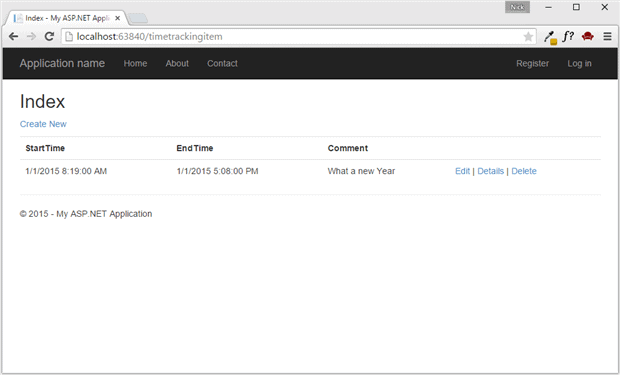Close the browser window
620x375 pixels.
click(x=605, y=7)
